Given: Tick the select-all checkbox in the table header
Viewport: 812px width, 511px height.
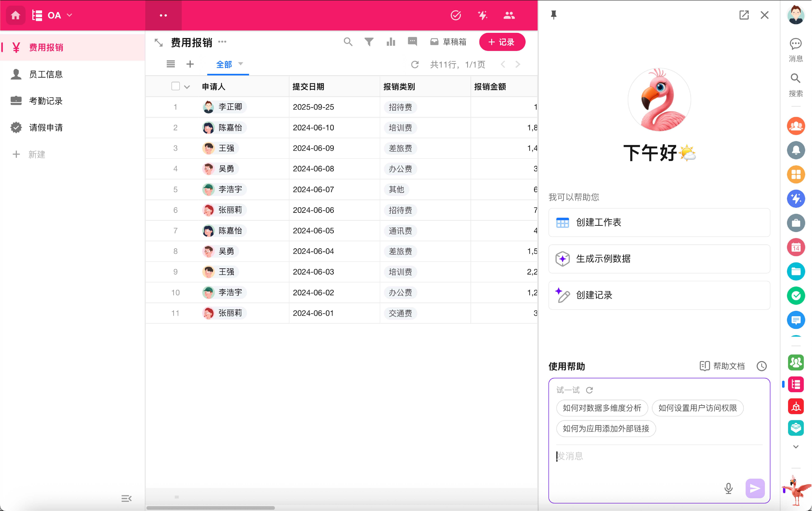Looking at the screenshot, I should (175, 86).
